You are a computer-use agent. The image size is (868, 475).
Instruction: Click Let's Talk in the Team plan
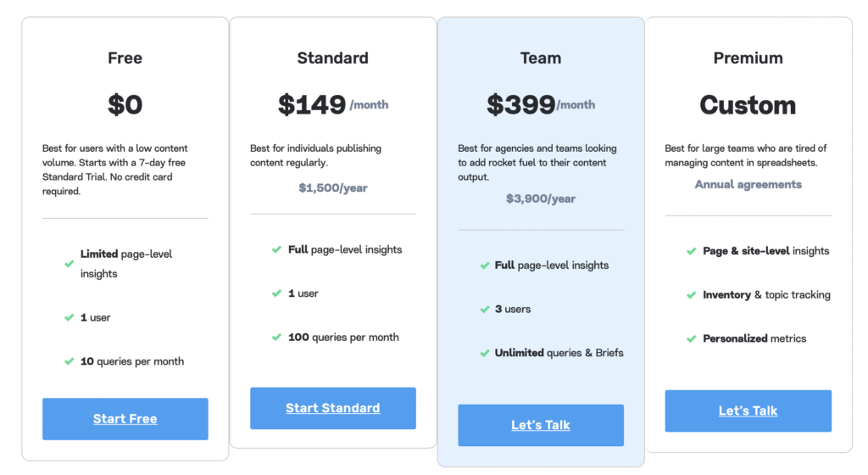coord(541,425)
